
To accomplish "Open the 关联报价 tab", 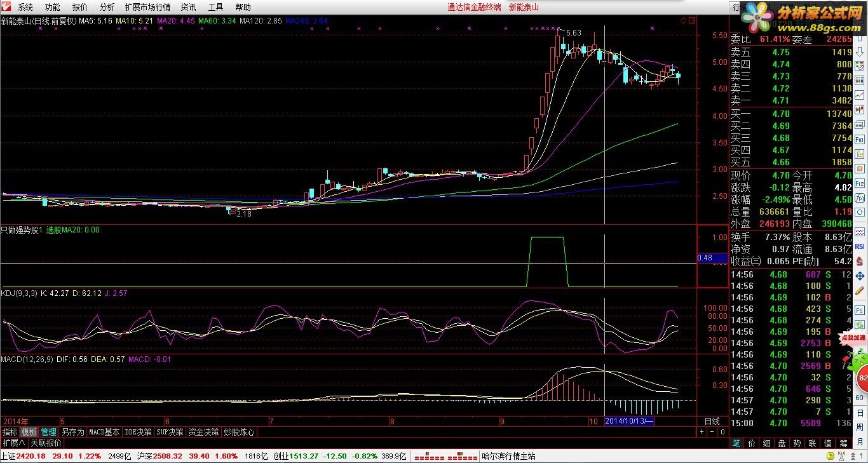I will point(46,443).
